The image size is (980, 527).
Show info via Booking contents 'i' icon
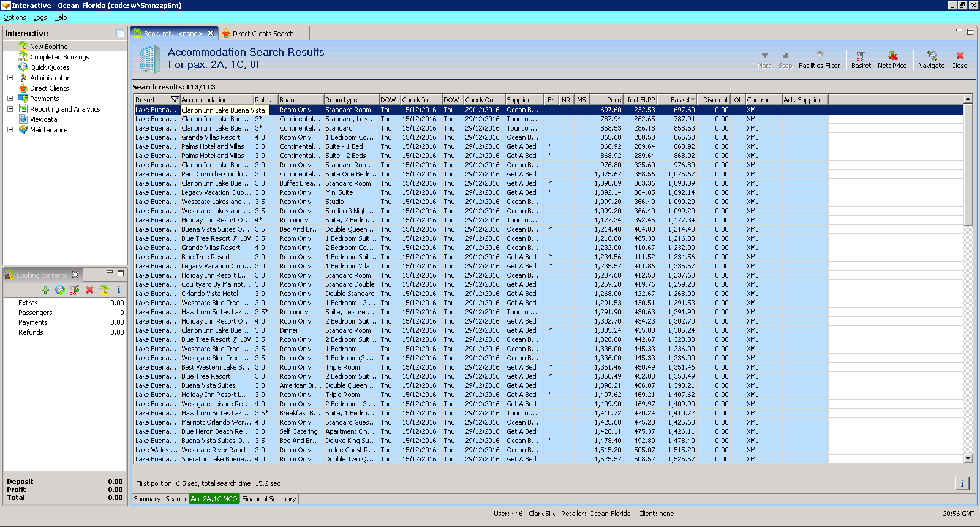click(x=119, y=290)
